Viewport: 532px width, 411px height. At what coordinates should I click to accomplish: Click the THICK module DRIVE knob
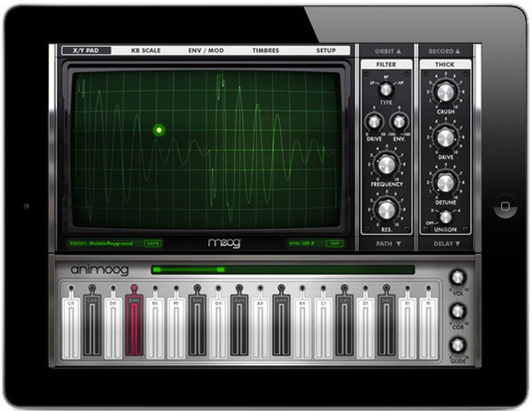445,138
